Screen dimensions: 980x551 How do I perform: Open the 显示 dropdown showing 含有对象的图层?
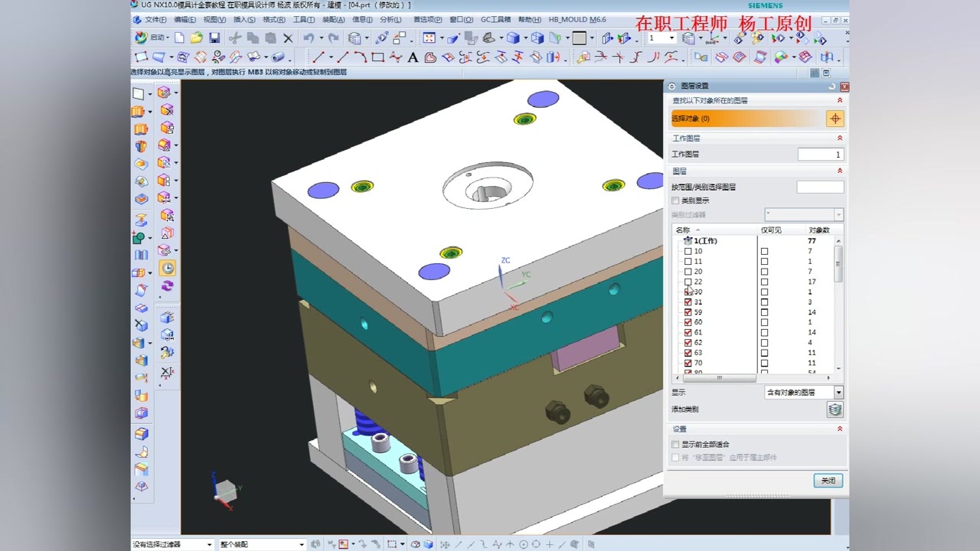coord(804,393)
